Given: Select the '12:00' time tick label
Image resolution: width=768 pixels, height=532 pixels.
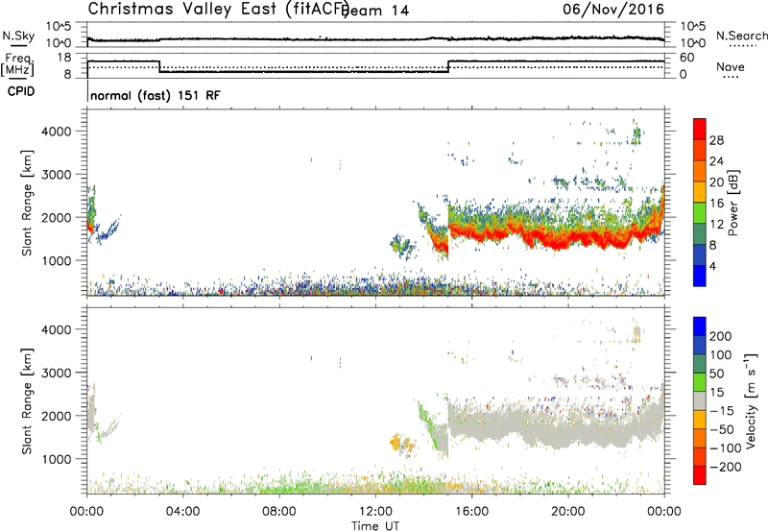Looking at the screenshot, I should tap(375, 512).
